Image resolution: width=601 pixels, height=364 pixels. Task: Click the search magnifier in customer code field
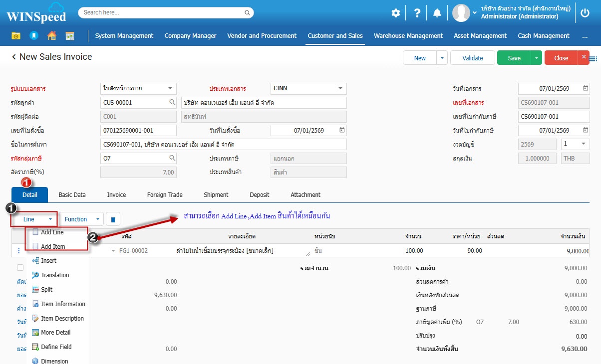tap(172, 102)
